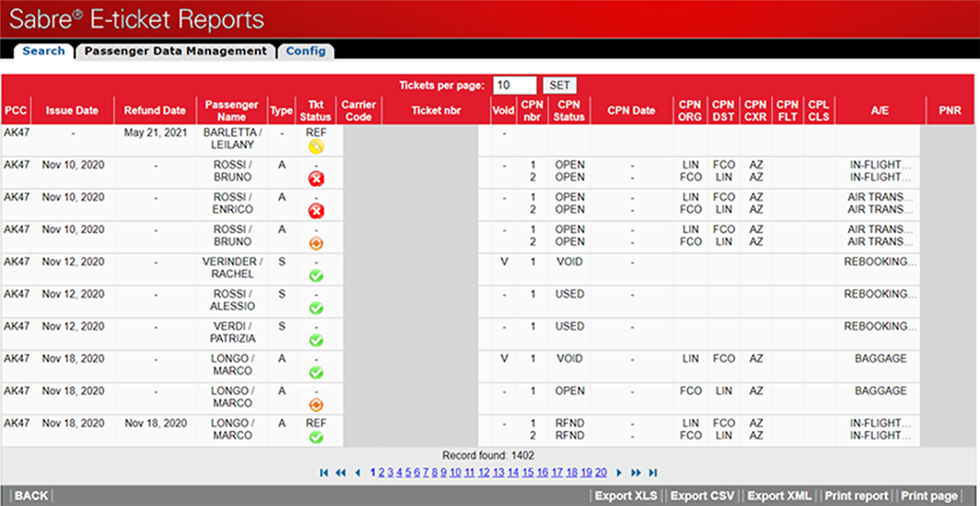Jump forward several pages with double-right arrow
The image size is (980, 506).
636,473
